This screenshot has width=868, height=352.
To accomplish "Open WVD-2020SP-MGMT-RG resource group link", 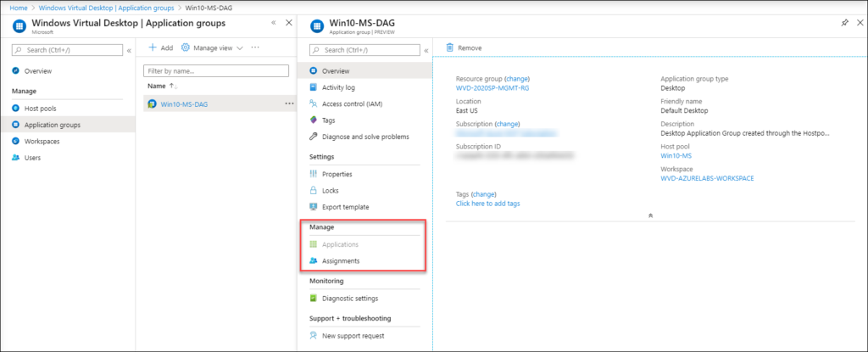I will [x=492, y=87].
